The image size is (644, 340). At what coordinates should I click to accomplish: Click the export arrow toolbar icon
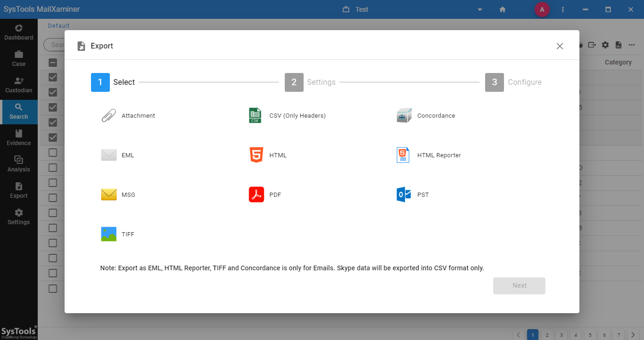[592, 45]
